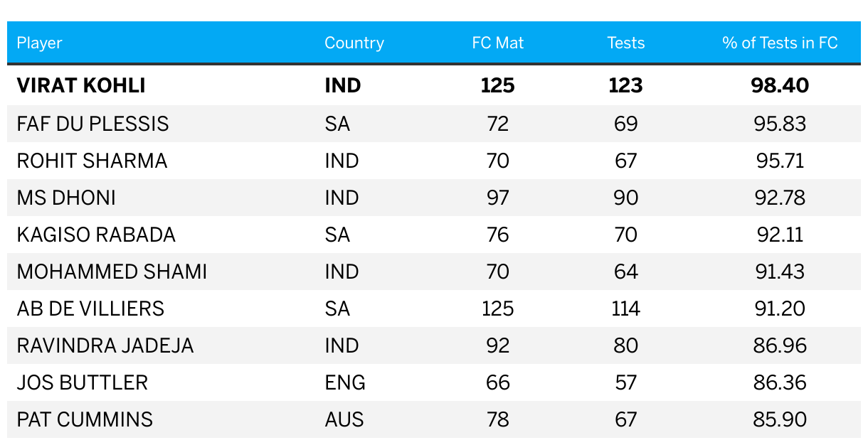Click RAVINDRA JADEJA player name
The height and width of the screenshot is (445, 868).
tap(105, 345)
